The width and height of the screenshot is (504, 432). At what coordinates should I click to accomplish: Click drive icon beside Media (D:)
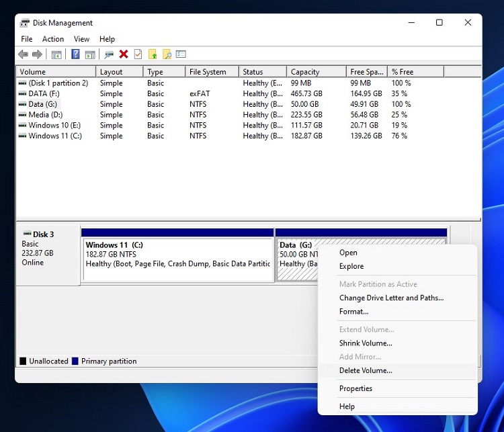point(22,114)
